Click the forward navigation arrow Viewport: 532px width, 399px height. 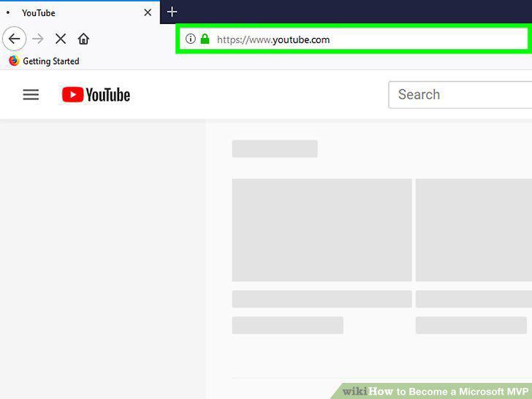click(x=38, y=39)
